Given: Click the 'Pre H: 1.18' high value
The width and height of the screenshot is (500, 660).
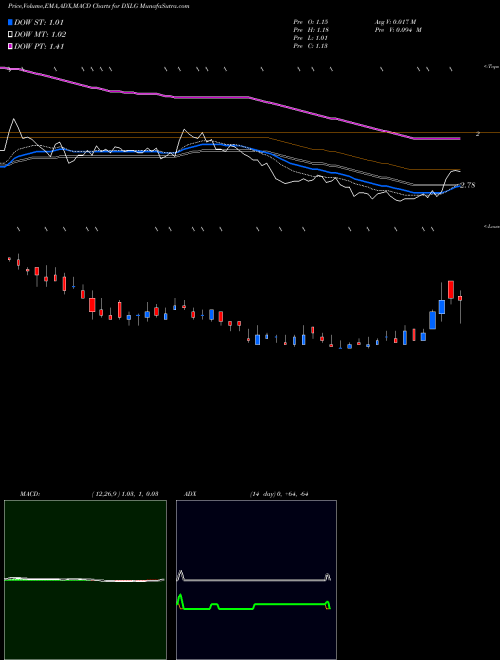Looking at the screenshot, I should (311, 30).
